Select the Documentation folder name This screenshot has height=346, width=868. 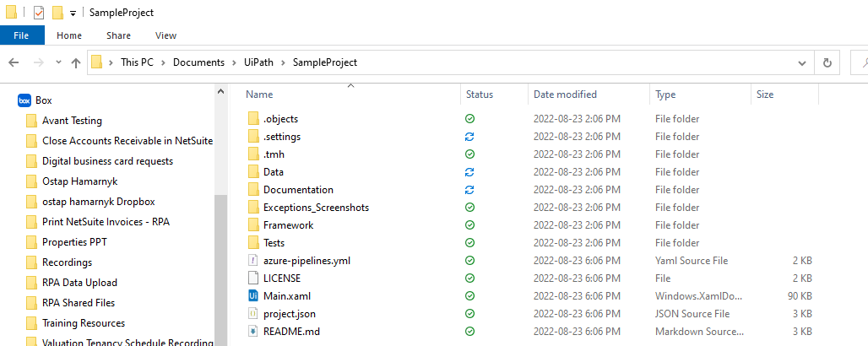[x=298, y=190]
